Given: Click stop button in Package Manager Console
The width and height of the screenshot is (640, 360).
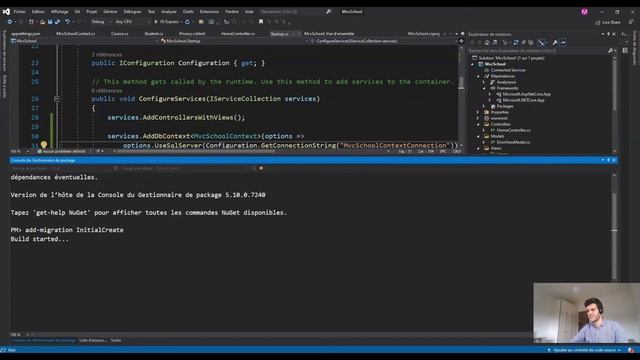Looking at the screenshot, I should pyautogui.click(x=261, y=168).
